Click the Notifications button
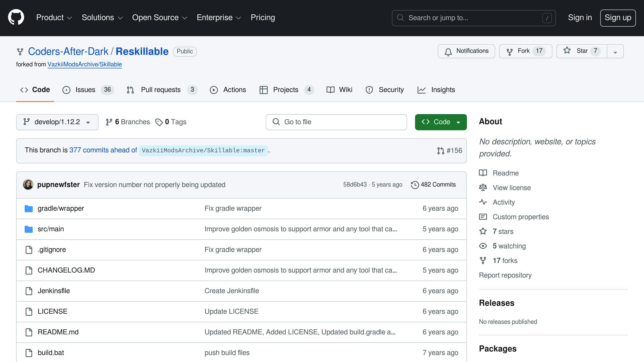Image resolution: width=644 pixels, height=362 pixels. click(466, 51)
